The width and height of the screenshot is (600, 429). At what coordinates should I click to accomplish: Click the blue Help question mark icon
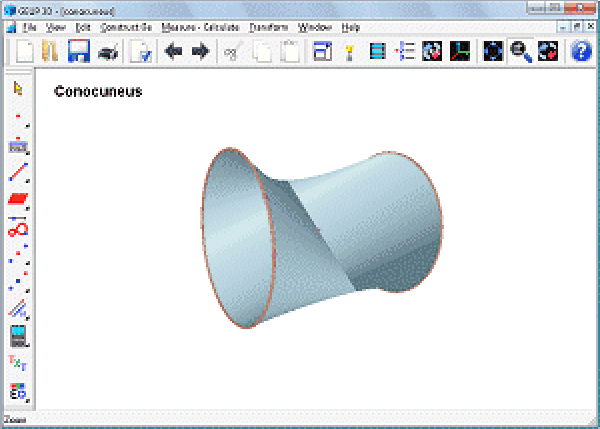pyautogui.click(x=581, y=52)
